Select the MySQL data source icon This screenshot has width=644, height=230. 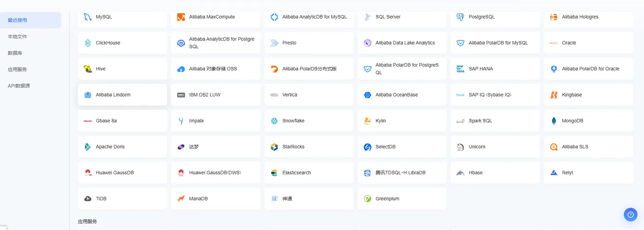[x=87, y=17]
